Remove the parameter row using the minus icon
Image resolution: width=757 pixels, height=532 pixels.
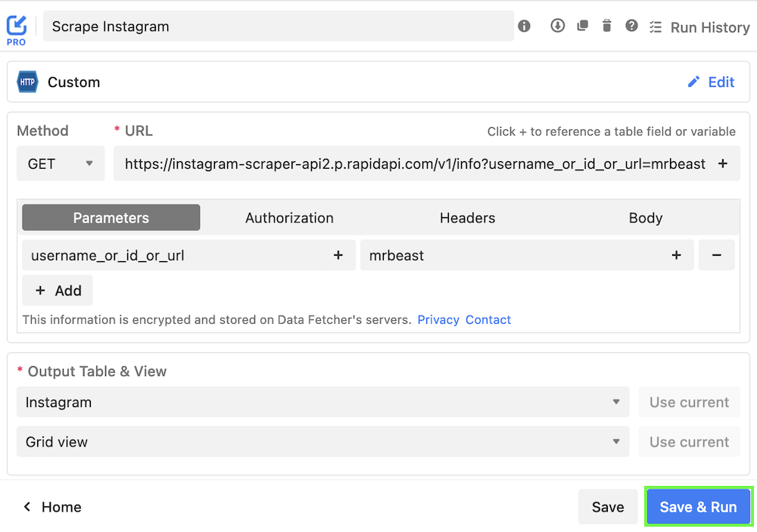coord(717,255)
